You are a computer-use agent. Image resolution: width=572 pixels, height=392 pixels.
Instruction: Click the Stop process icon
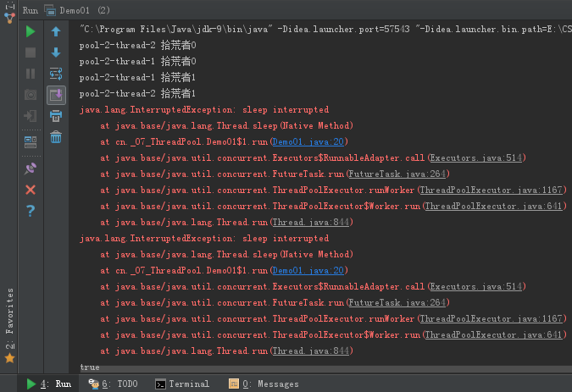click(x=31, y=52)
